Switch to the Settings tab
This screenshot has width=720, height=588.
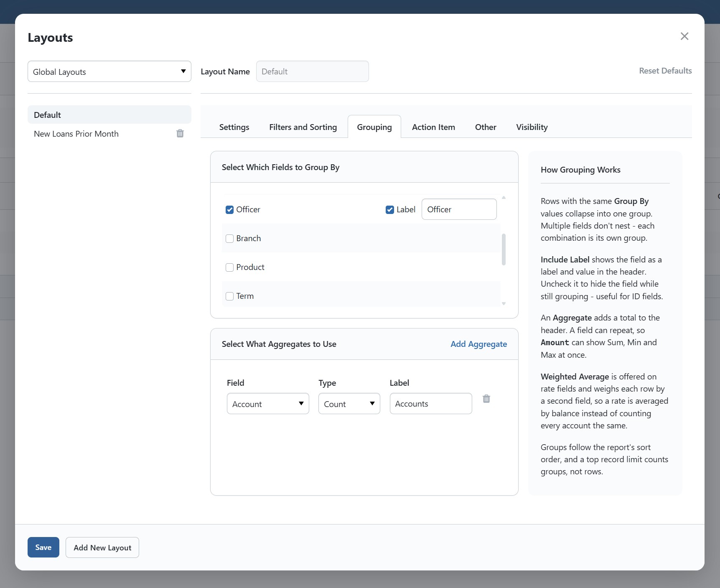pos(234,127)
